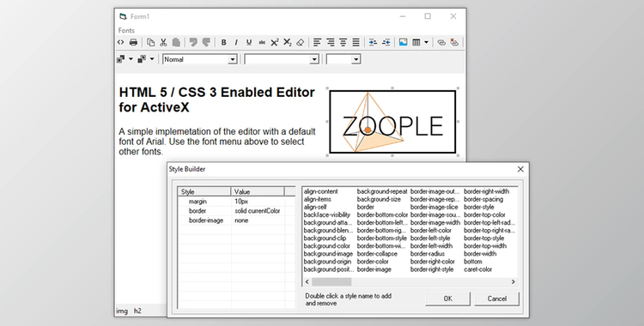This screenshot has height=326, width=644.
Task: Select backface-visibility in the style list
Action: coord(327,214)
